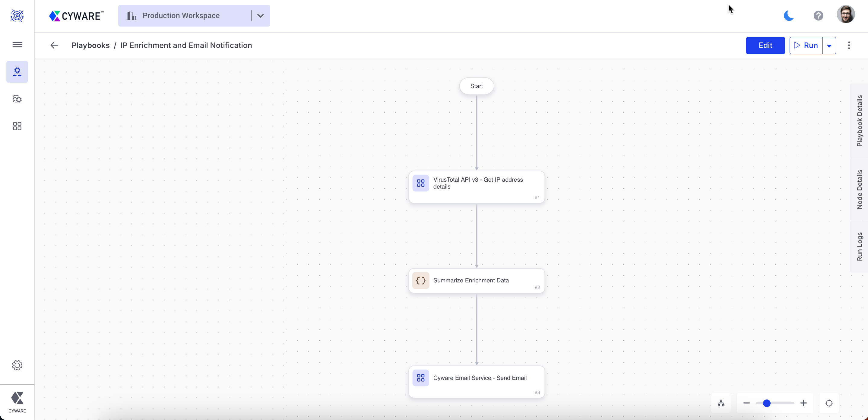Screen dimensions: 868x420
Task: Open the Run Logs side tab
Action: point(859,247)
